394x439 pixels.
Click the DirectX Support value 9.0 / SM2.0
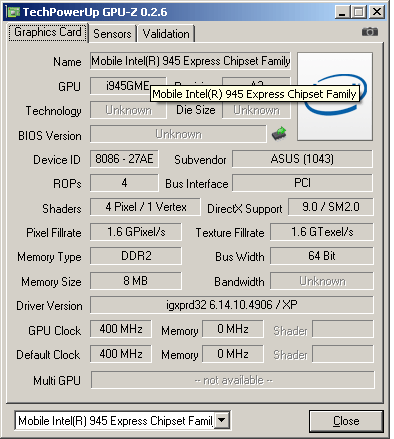tap(331, 207)
